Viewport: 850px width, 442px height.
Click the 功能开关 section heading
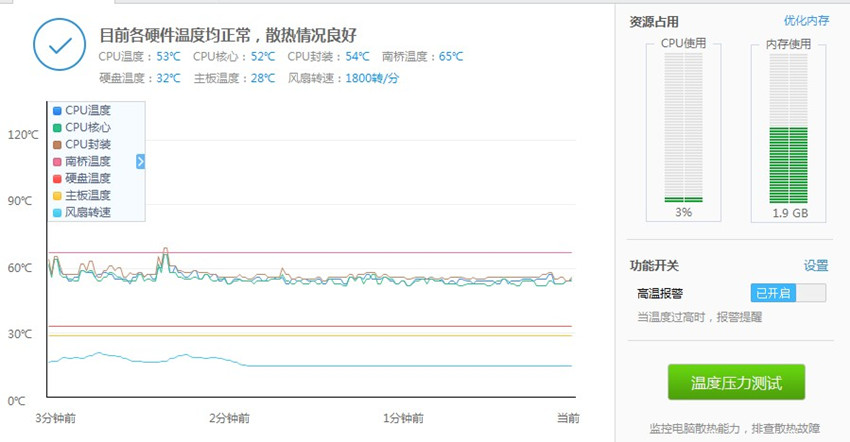click(x=654, y=265)
